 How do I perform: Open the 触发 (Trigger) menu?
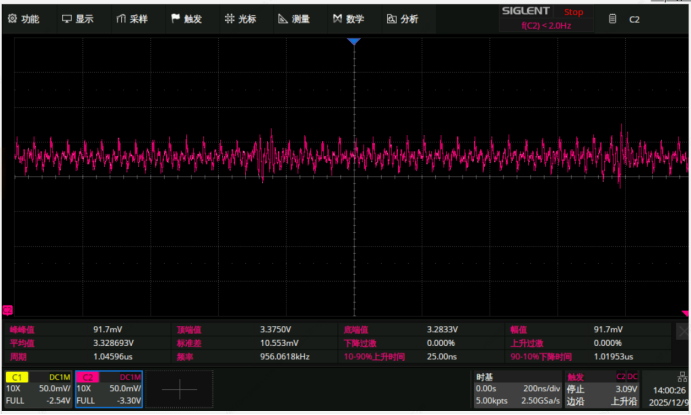point(186,19)
